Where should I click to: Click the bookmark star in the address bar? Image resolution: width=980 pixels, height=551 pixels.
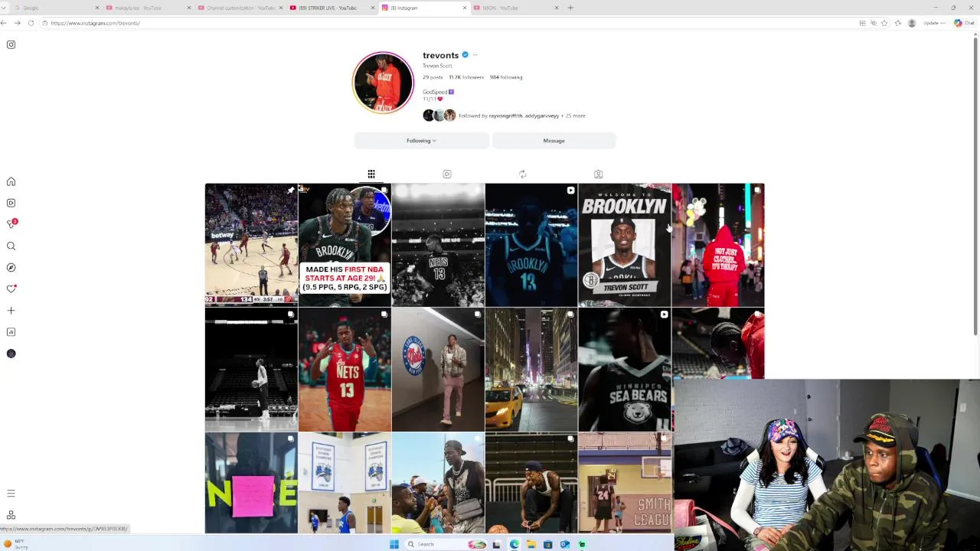884,23
